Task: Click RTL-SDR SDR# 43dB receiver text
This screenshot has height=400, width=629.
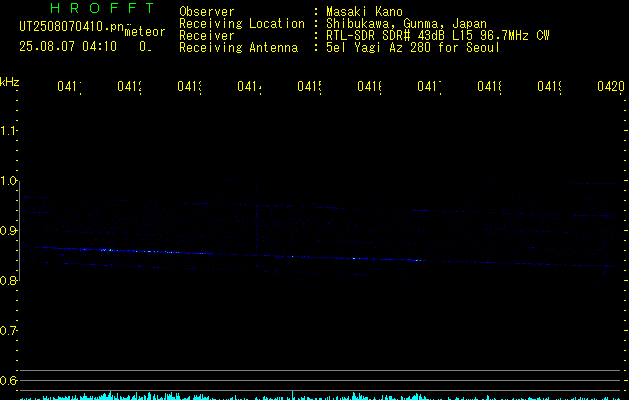Action: tap(438, 36)
